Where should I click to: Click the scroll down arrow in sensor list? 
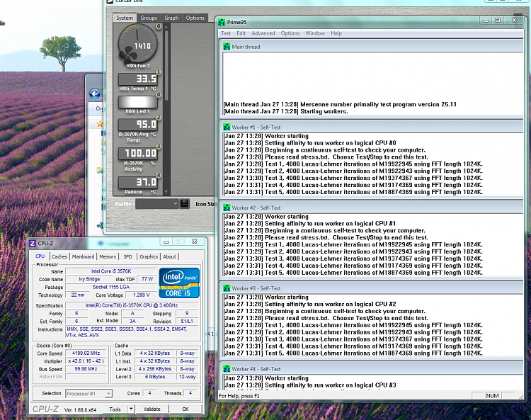(166, 192)
